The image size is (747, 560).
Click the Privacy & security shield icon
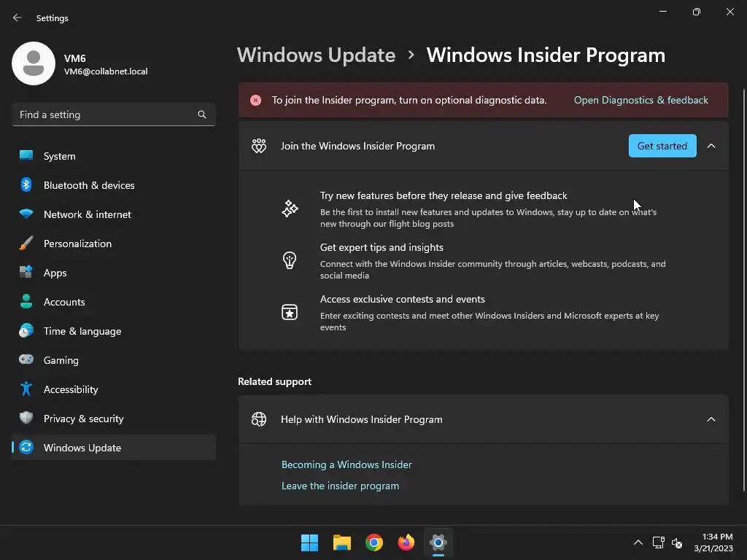point(26,418)
